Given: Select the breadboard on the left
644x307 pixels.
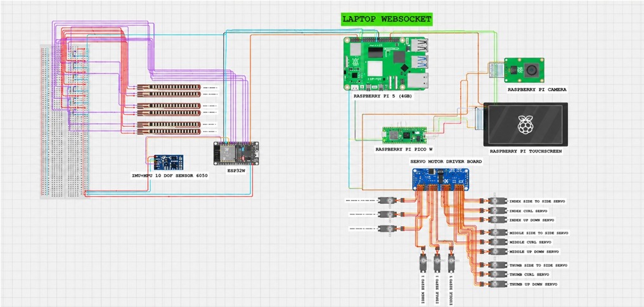Looking at the screenshot, I should pyautogui.click(x=65, y=122).
